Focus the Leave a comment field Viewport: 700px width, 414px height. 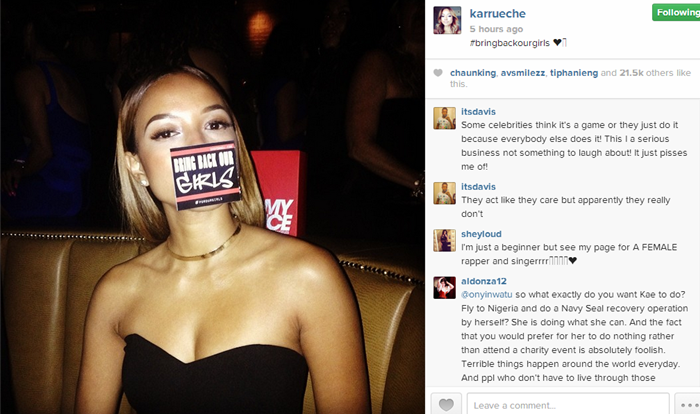[x=568, y=404]
